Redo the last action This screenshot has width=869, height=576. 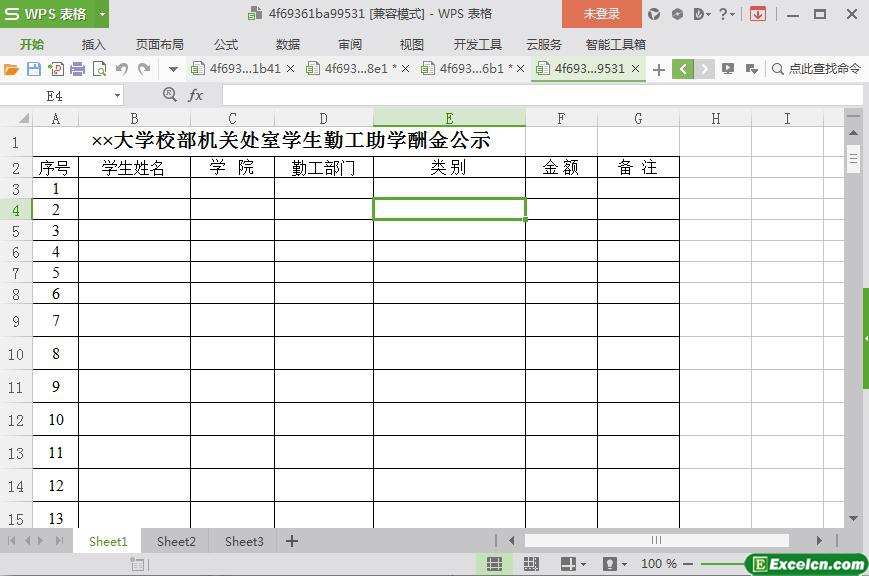click(145, 69)
